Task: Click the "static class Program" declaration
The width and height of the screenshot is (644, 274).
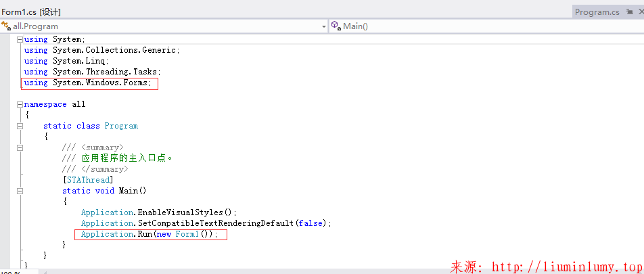Action: click(x=91, y=126)
